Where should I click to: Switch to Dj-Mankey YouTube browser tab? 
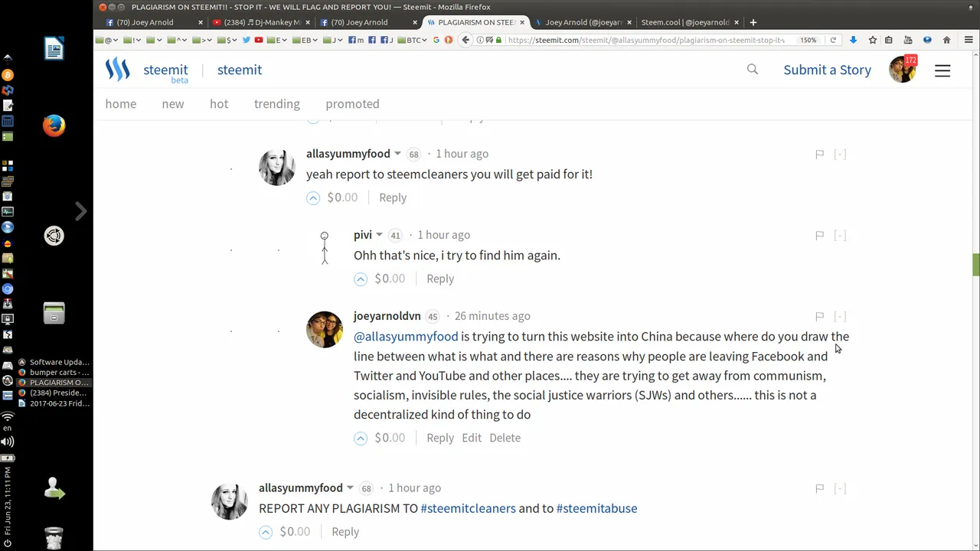click(x=261, y=22)
